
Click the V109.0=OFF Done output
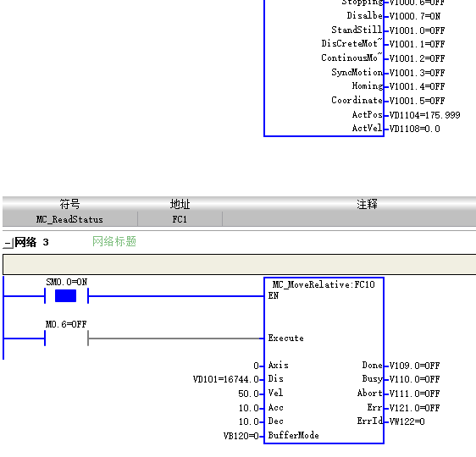414,366
